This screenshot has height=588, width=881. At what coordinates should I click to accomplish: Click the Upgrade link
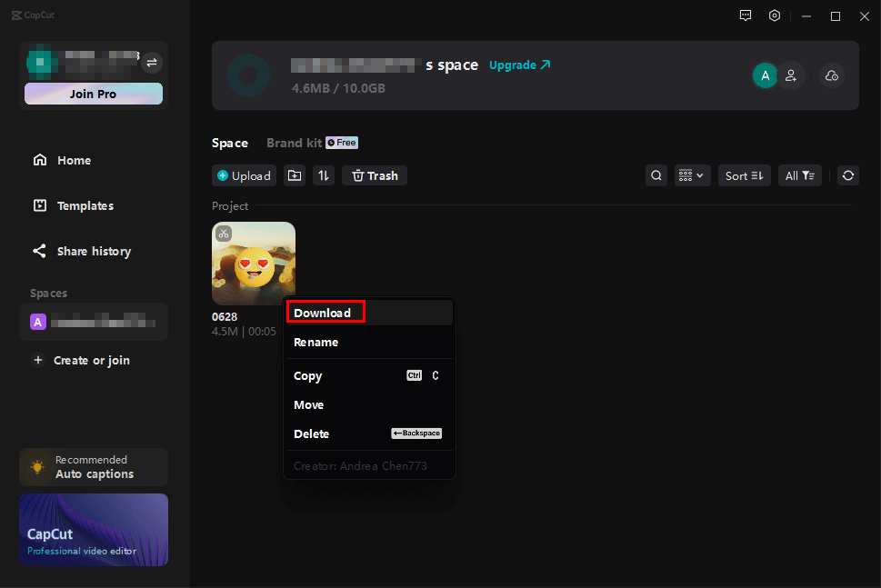tap(519, 65)
